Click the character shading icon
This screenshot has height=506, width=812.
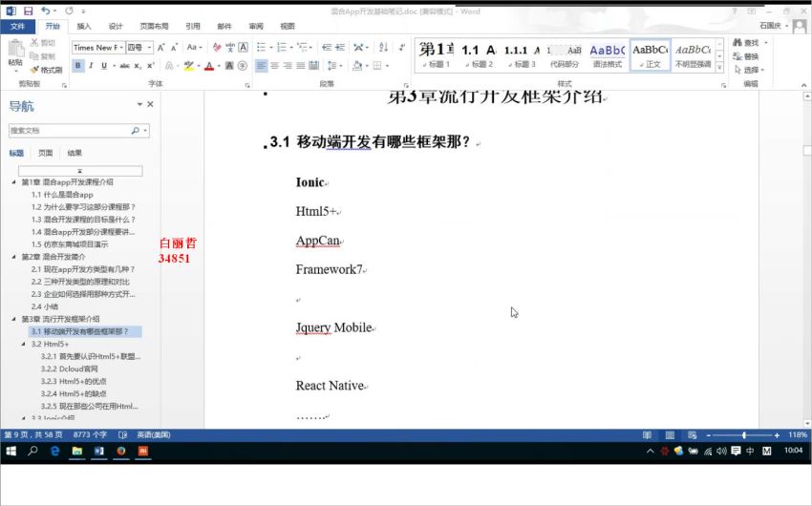[229, 66]
